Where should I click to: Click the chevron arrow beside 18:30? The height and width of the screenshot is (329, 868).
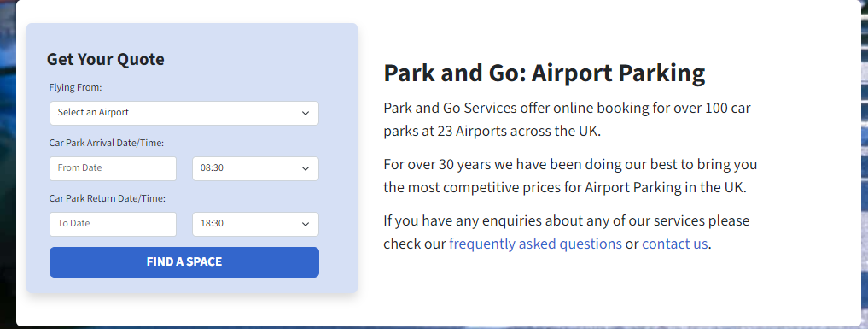point(305,224)
